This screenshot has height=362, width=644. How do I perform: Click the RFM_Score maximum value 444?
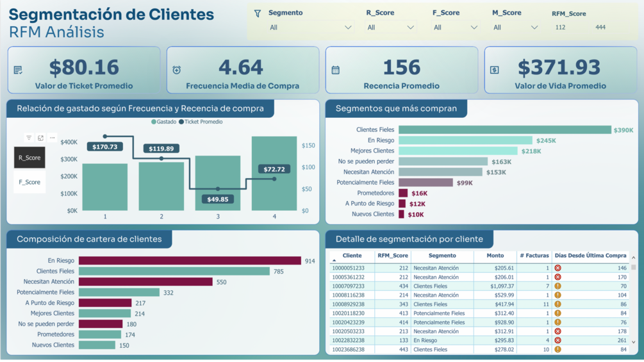600,28
